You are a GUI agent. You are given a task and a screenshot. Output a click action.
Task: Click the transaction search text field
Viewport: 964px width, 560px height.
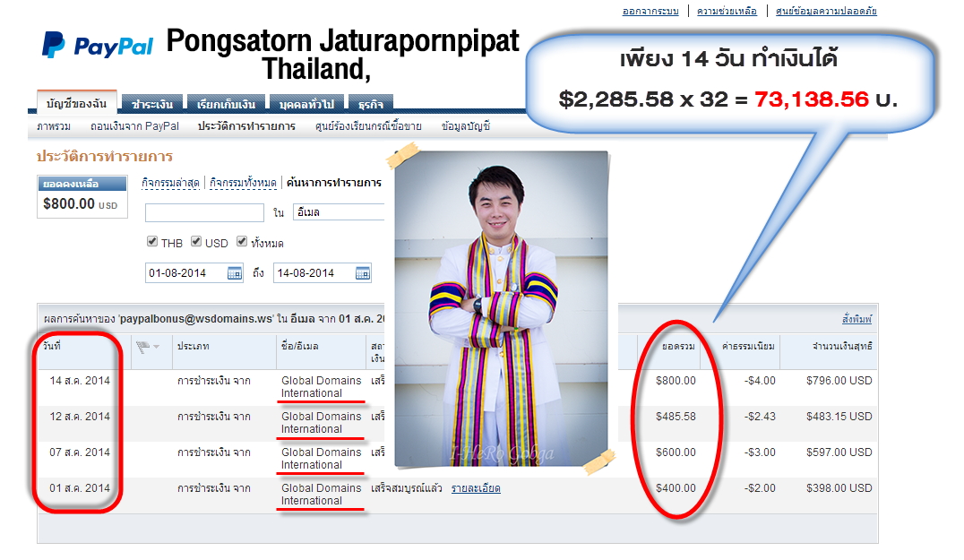(x=204, y=212)
